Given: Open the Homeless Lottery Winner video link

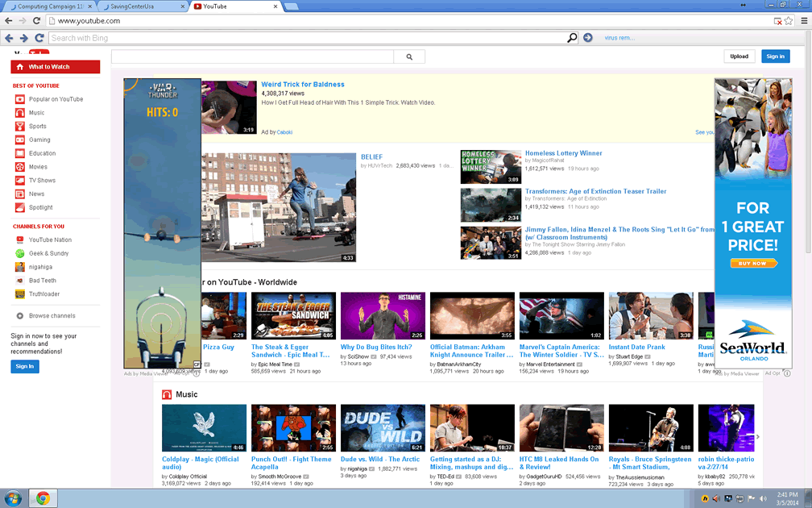Looking at the screenshot, I should click(563, 153).
